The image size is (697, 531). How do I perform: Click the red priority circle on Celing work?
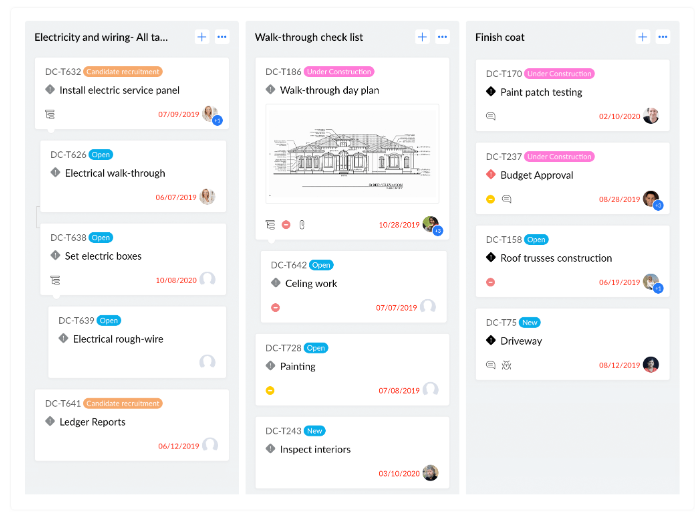(276, 307)
